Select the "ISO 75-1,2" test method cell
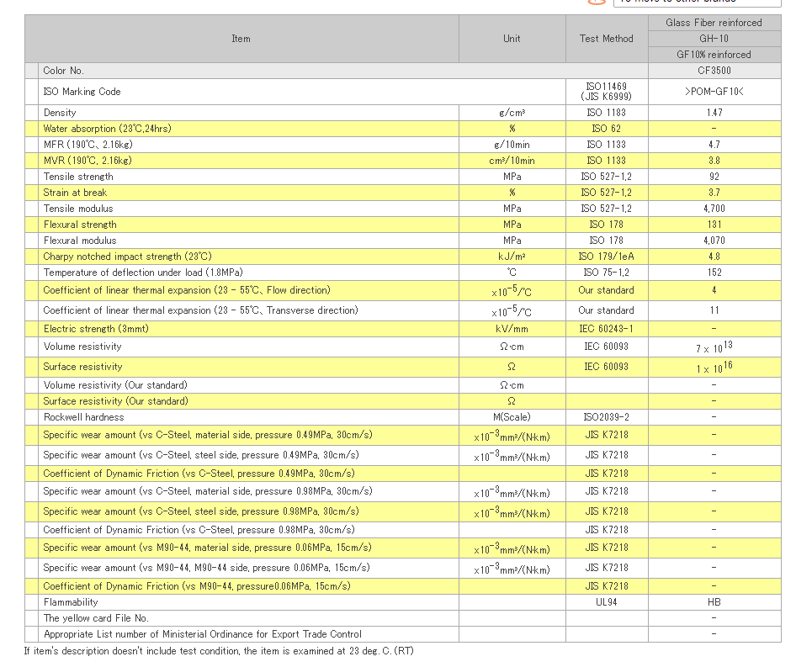Screen dimensions: 812x667 607,273
